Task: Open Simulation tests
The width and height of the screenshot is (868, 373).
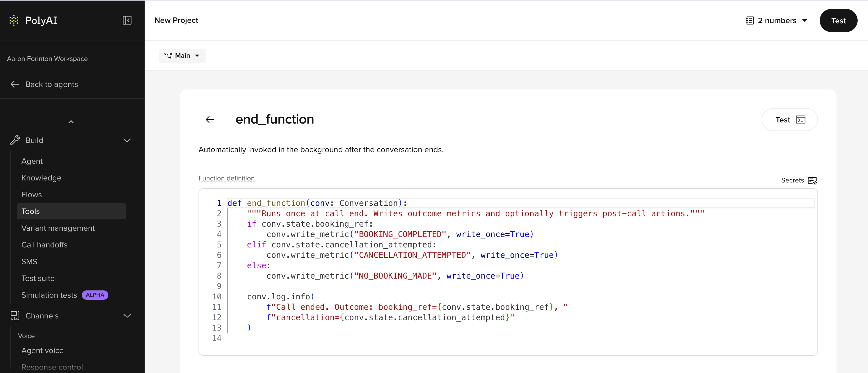Action: [x=49, y=295]
